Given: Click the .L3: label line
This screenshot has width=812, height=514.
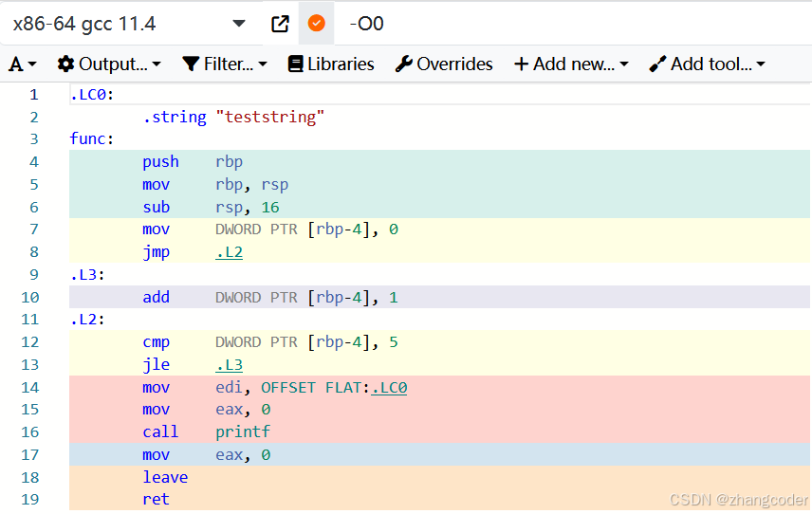Looking at the screenshot, I should tap(87, 275).
